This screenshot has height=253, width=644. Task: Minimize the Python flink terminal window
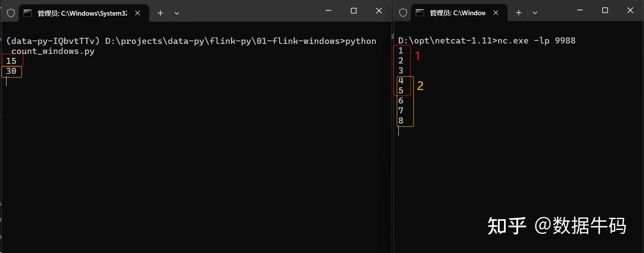(x=329, y=10)
